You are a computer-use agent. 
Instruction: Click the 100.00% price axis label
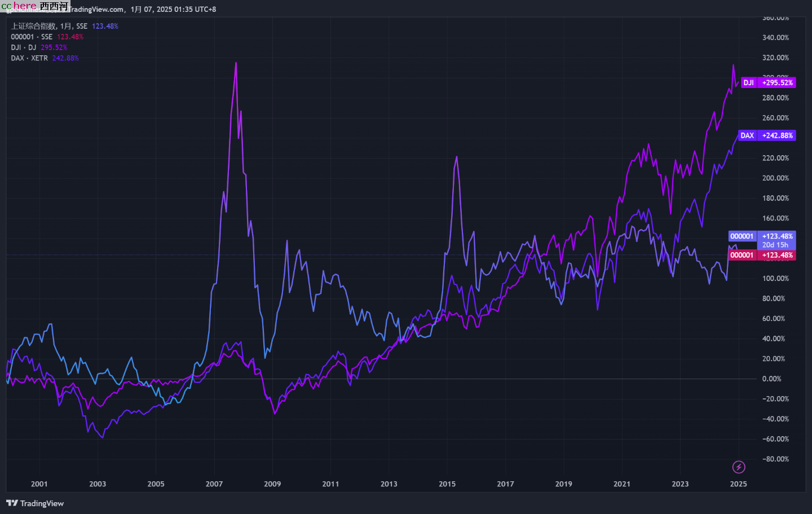pos(775,278)
